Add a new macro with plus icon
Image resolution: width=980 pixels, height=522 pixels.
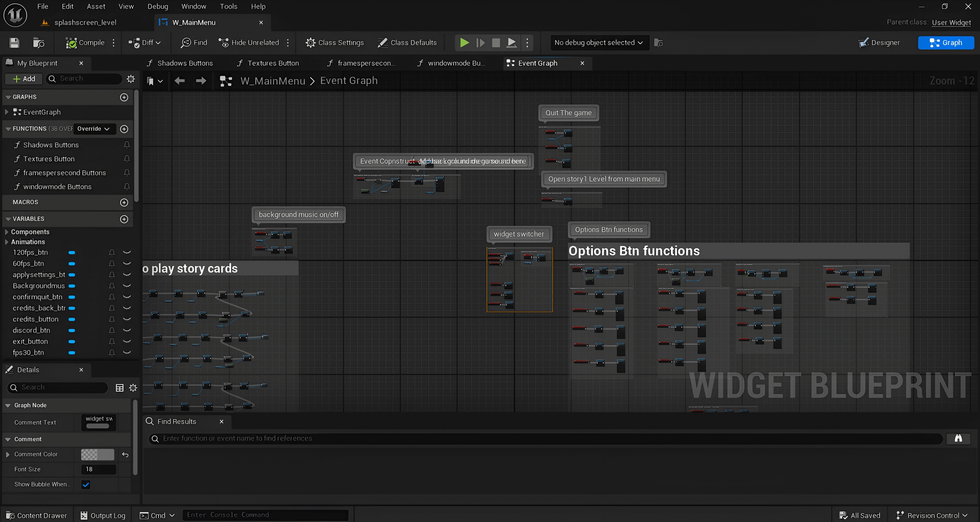pos(124,202)
